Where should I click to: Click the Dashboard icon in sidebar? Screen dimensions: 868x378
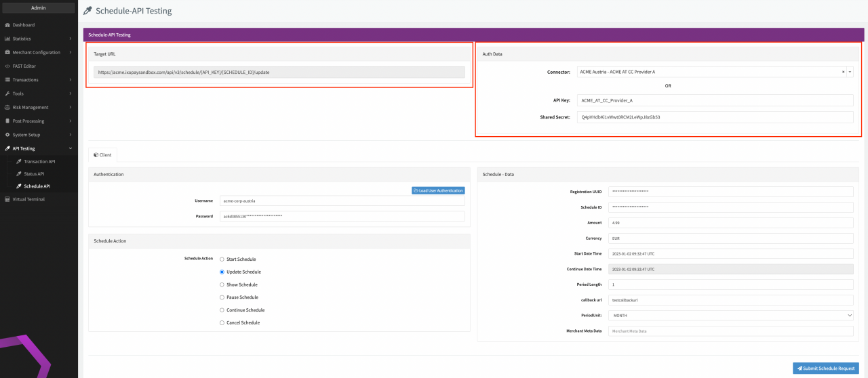pyautogui.click(x=7, y=25)
